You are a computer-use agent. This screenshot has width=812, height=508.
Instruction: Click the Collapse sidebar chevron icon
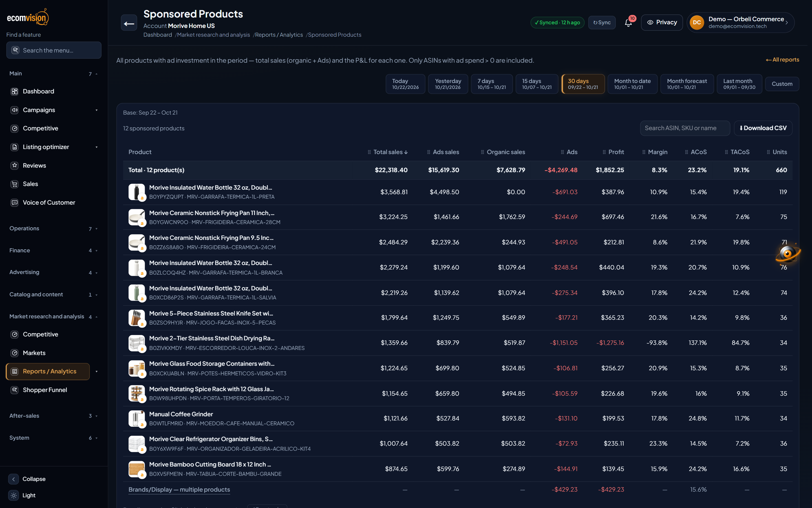click(14, 479)
